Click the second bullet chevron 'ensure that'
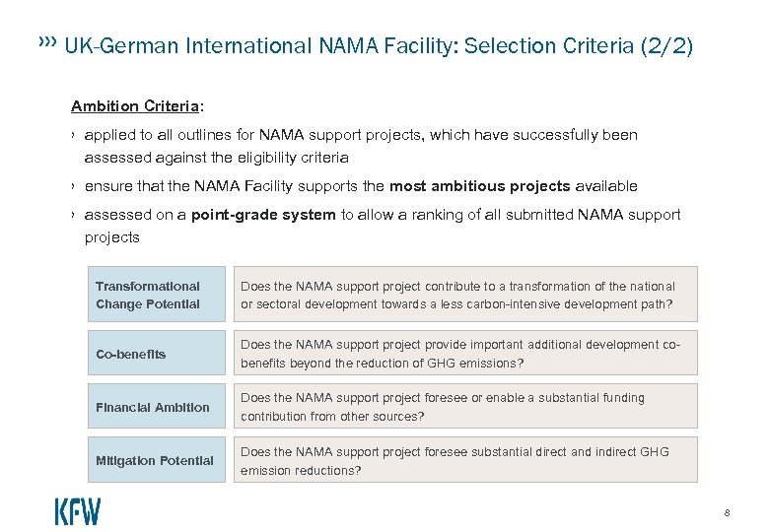769x532 pixels. [74, 186]
